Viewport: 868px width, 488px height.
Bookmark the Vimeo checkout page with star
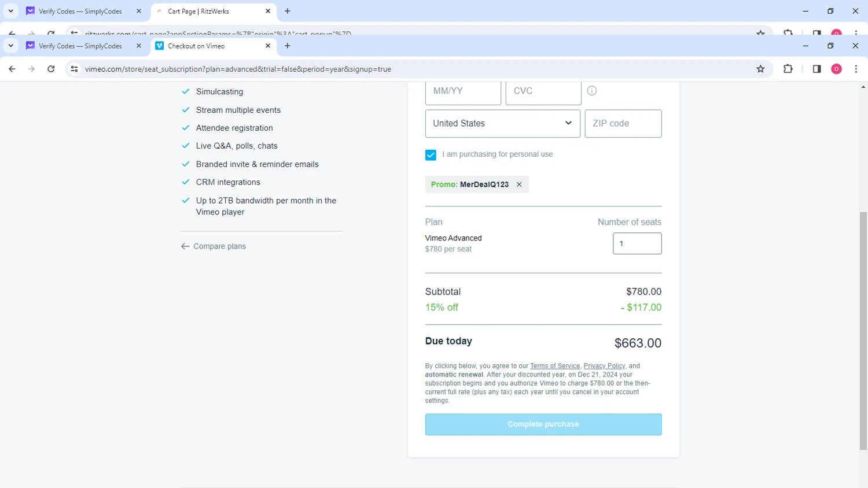point(760,69)
